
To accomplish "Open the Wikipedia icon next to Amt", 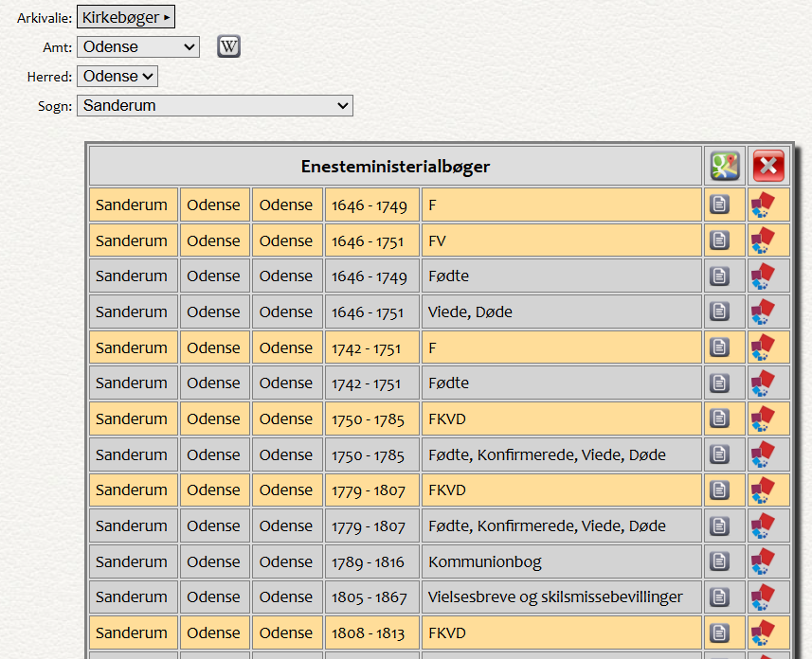I will [228, 46].
